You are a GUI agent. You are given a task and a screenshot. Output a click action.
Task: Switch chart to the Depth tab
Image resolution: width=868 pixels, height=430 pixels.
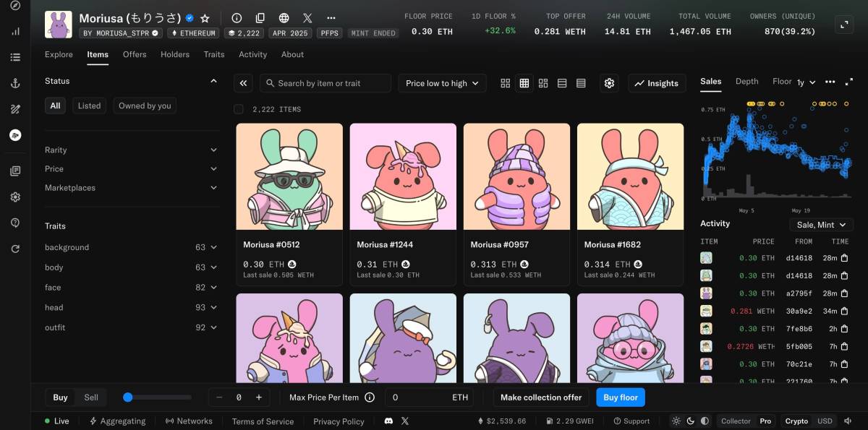746,82
